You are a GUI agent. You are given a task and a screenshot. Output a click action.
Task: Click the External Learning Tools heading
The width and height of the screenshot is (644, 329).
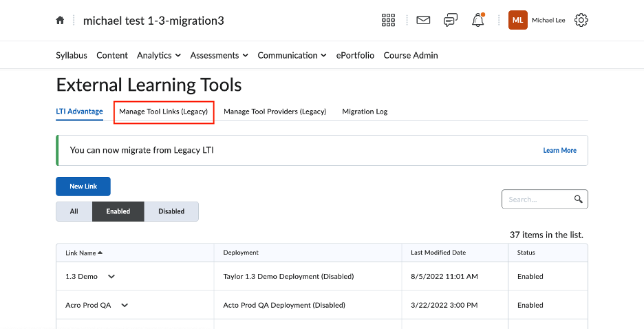coord(149,85)
